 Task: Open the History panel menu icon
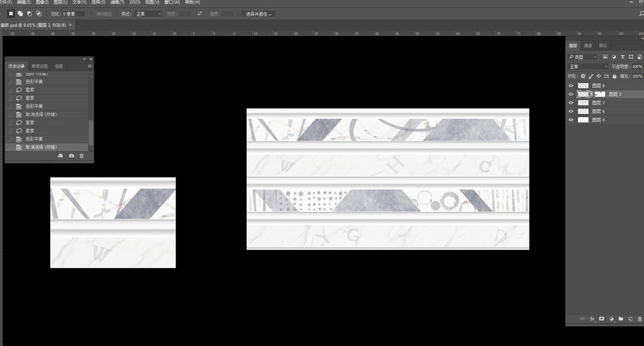(89, 66)
